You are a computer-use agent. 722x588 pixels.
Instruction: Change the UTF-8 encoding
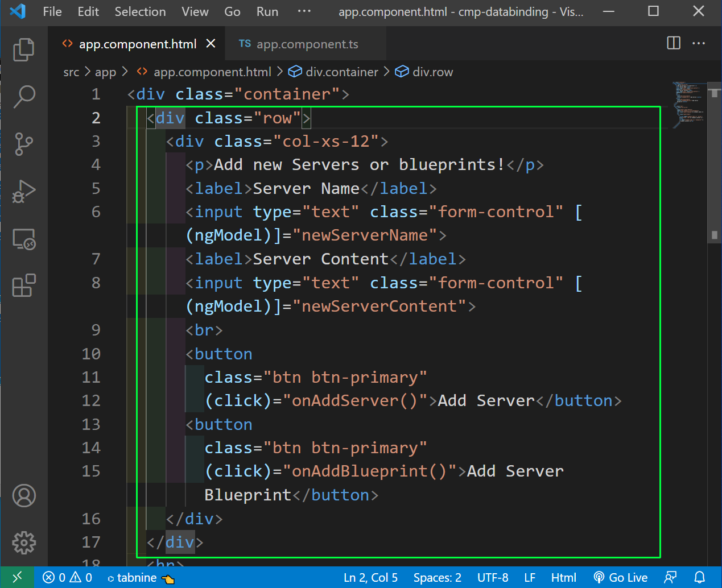[x=493, y=578]
